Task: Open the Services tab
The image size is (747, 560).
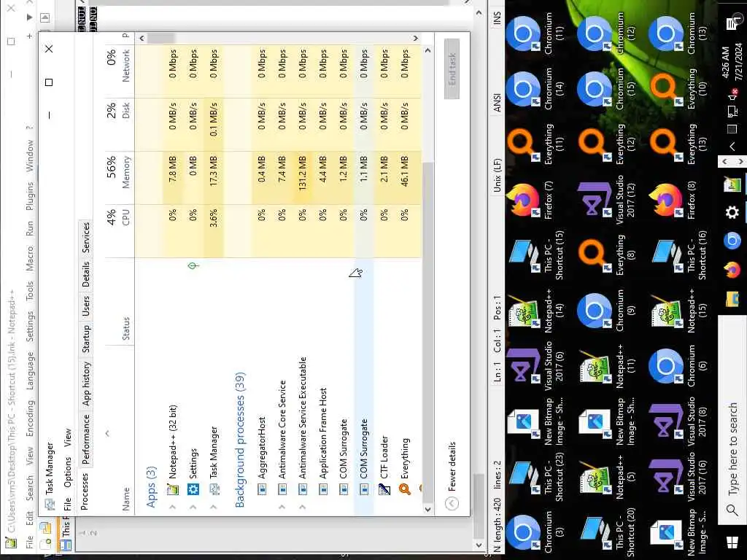Action: tap(86, 238)
